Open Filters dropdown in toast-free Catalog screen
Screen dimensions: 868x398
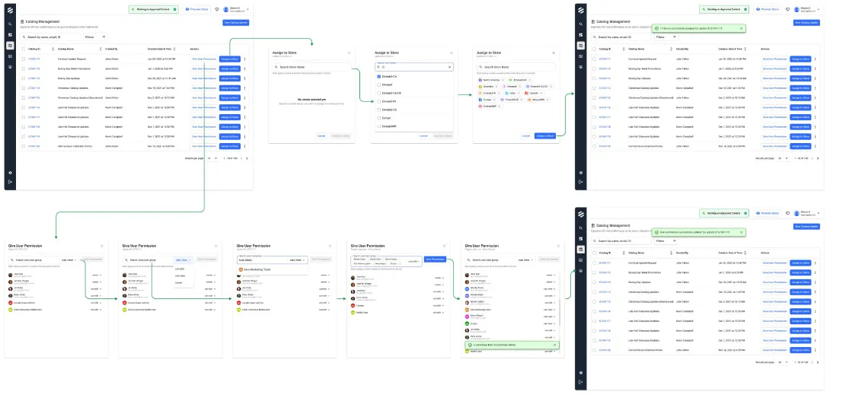pos(94,37)
